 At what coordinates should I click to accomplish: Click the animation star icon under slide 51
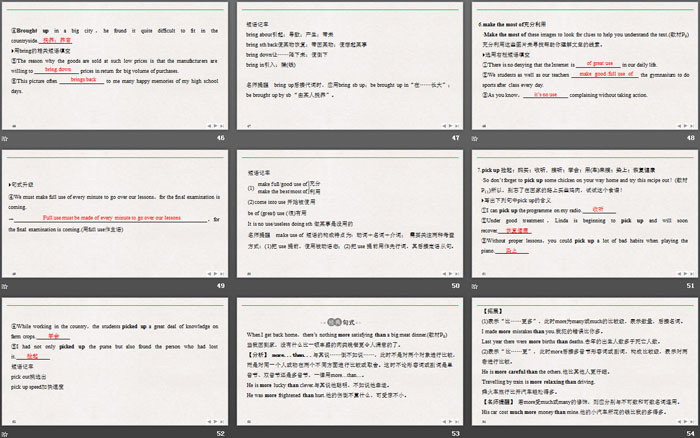coord(475,285)
